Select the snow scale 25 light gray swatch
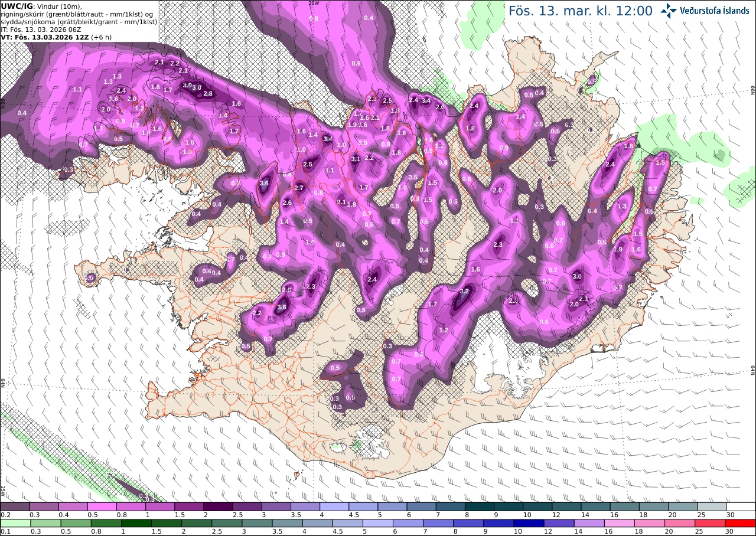The image size is (756, 536). tap(712, 506)
